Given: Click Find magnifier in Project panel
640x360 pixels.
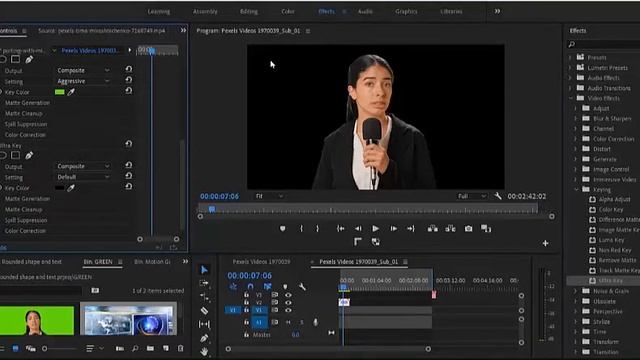Looking at the screenshot, I should (x=135, y=348).
